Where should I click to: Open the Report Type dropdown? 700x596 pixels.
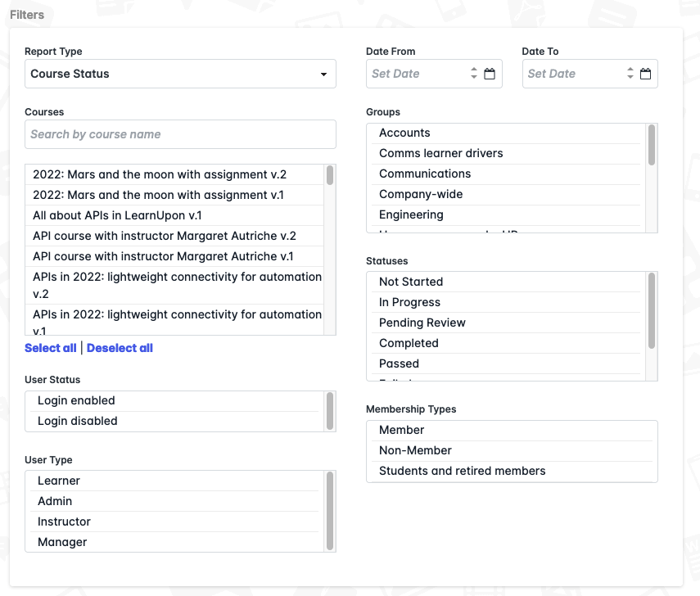pos(180,74)
